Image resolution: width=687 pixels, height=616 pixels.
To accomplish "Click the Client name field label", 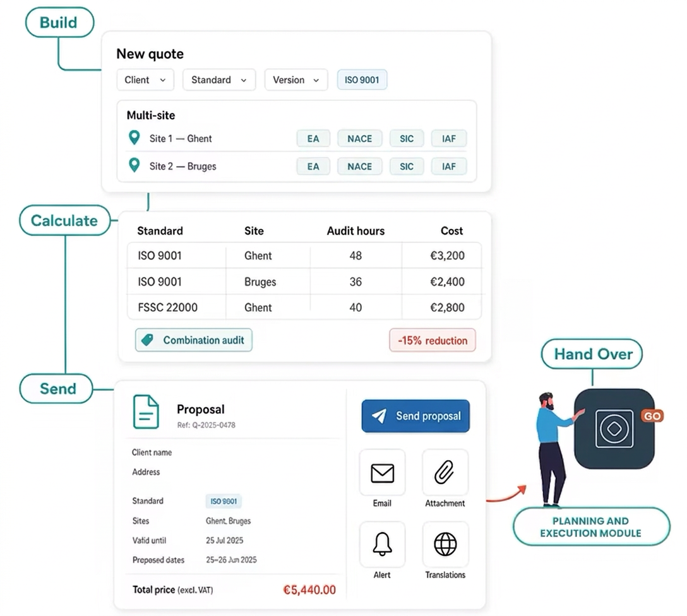I will (x=152, y=453).
